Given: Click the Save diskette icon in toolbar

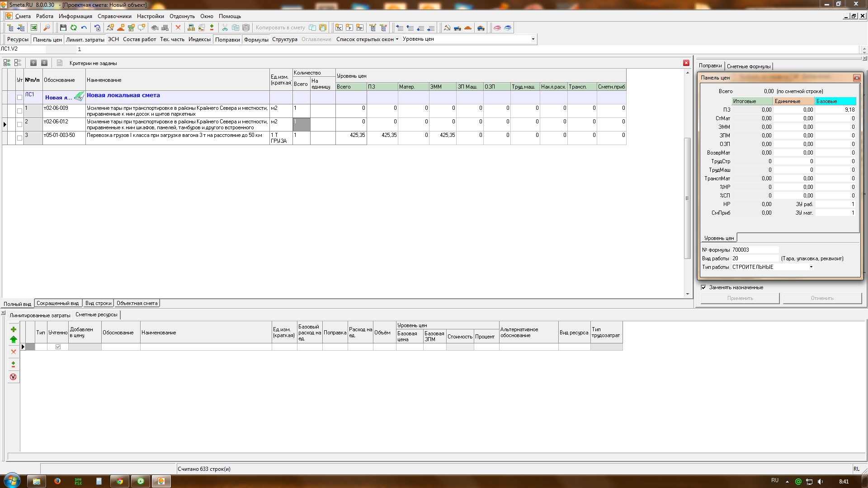Looking at the screenshot, I should (x=63, y=28).
